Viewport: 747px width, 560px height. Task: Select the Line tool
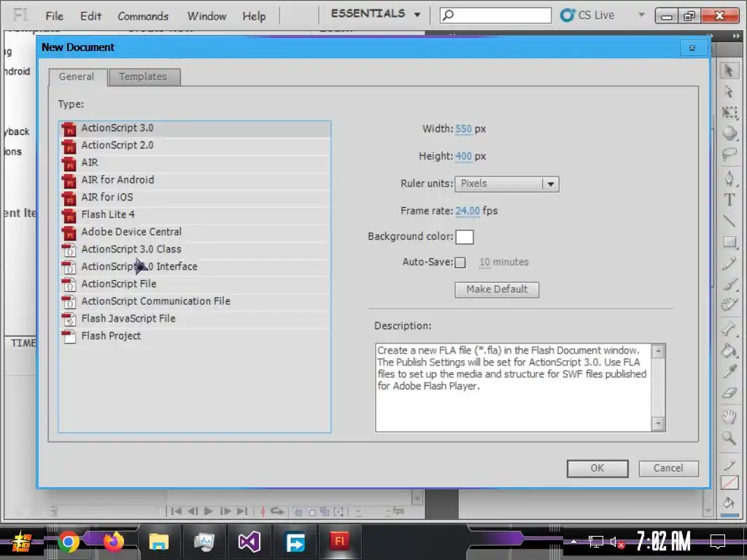729,220
